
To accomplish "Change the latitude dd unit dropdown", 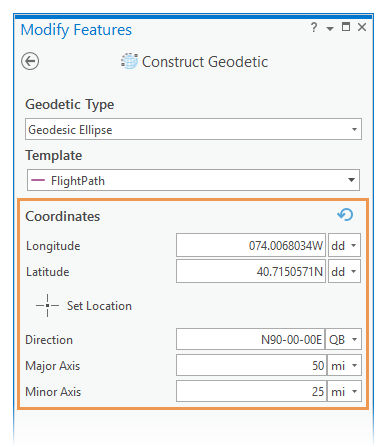I will tap(344, 271).
